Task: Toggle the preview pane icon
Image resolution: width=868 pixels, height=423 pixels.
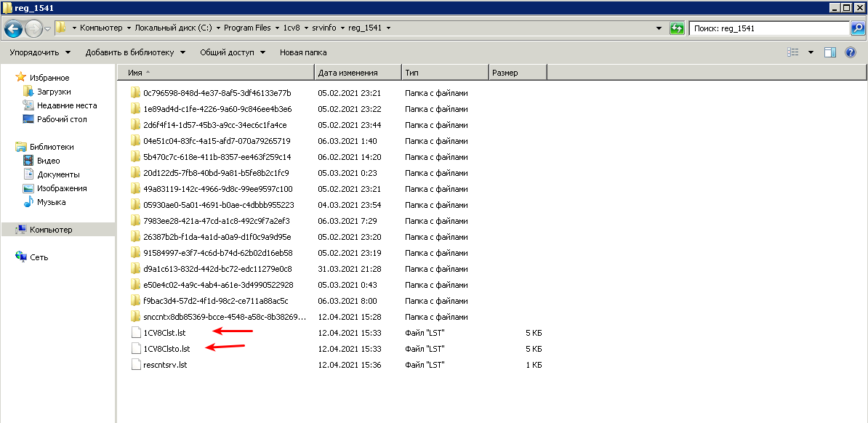Action: pos(829,52)
